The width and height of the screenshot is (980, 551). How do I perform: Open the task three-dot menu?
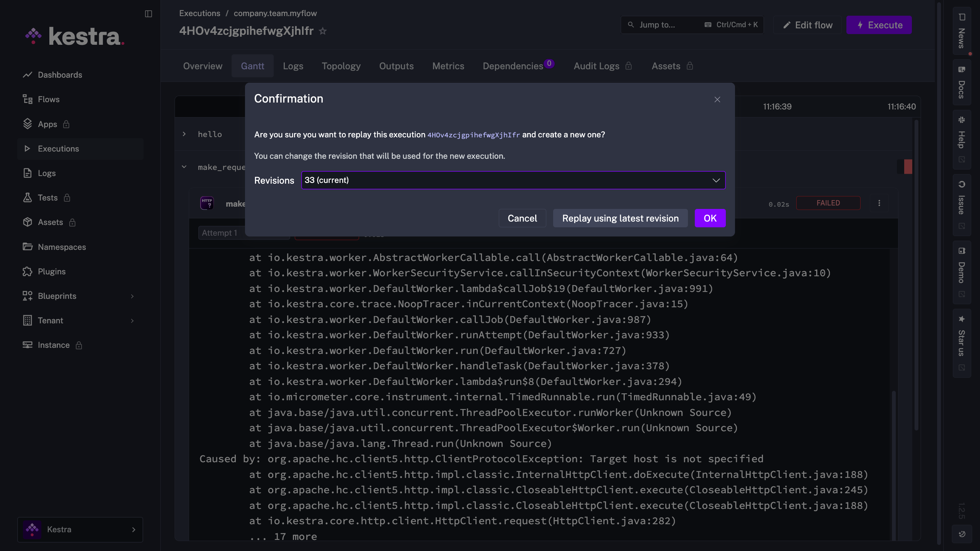click(879, 203)
